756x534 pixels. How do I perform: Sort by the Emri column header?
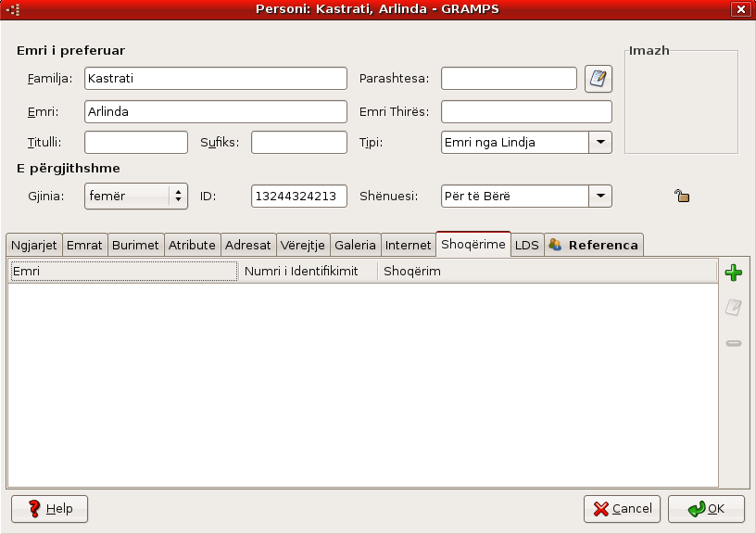(124, 271)
